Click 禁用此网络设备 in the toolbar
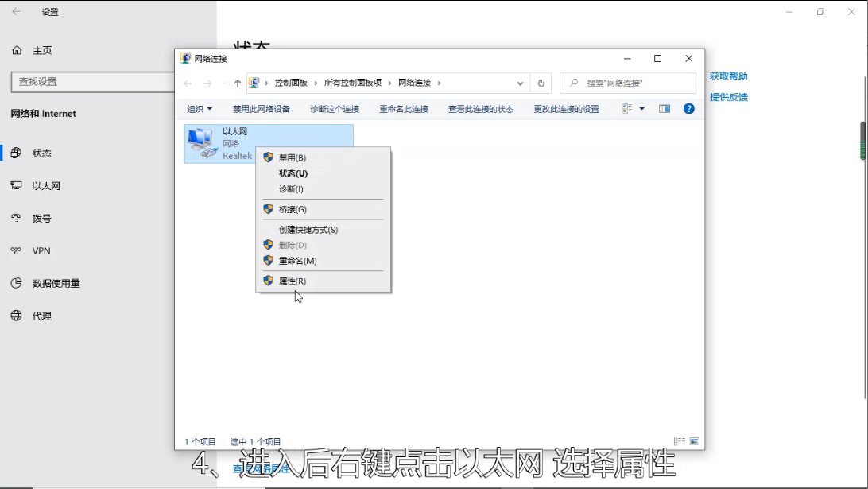The image size is (868, 489). click(262, 109)
